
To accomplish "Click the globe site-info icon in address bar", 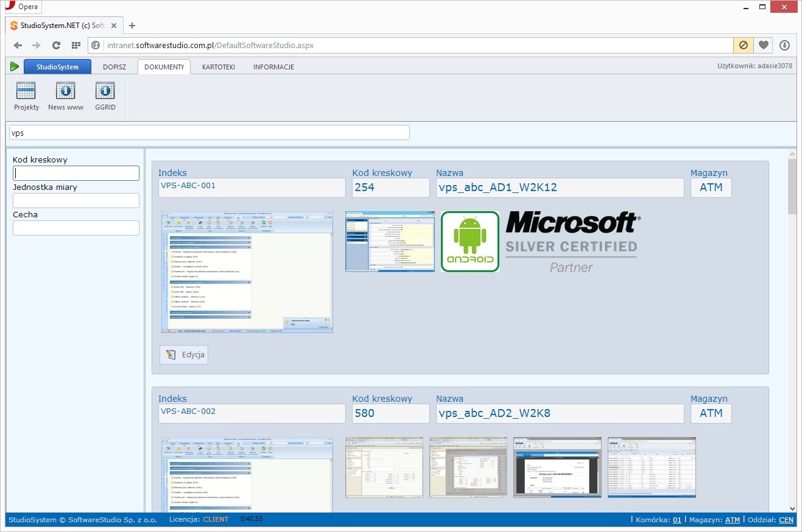I will [x=95, y=45].
